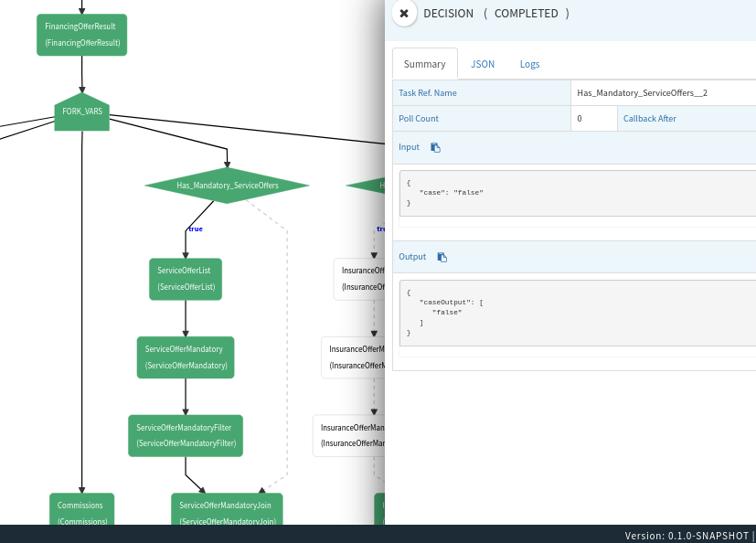756x543 pixels.
Task: Open the FinancingOfferResult task node
Action: [81, 34]
